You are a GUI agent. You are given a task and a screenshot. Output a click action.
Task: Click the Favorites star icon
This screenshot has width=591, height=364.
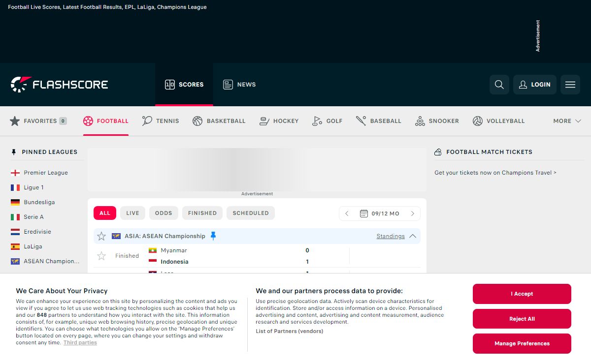coord(15,121)
